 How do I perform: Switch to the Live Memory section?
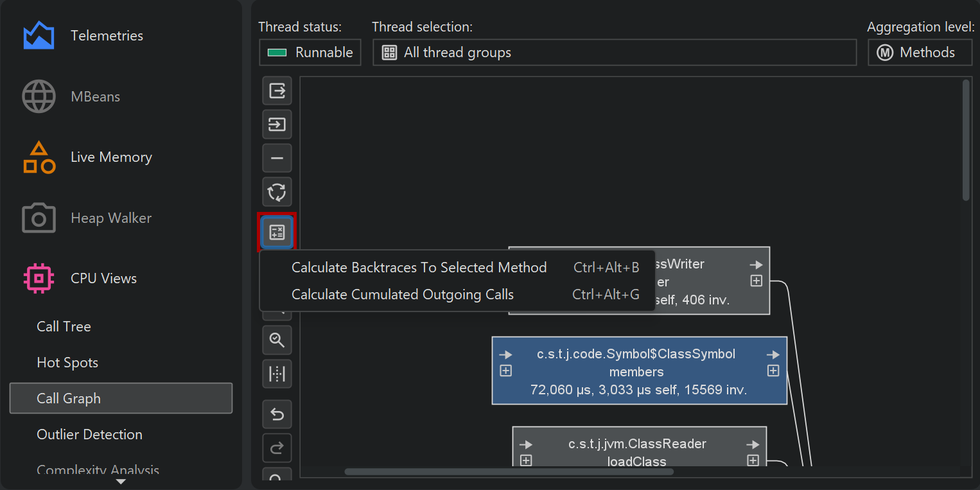[111, 157]
